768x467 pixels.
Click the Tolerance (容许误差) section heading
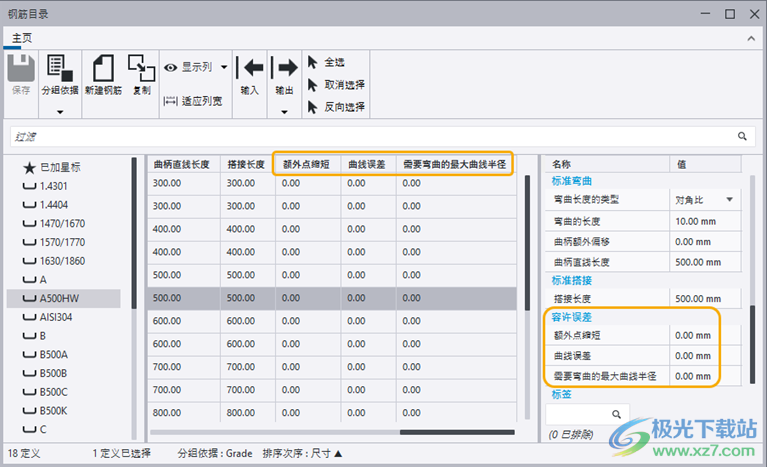click(x=572, y=317)
